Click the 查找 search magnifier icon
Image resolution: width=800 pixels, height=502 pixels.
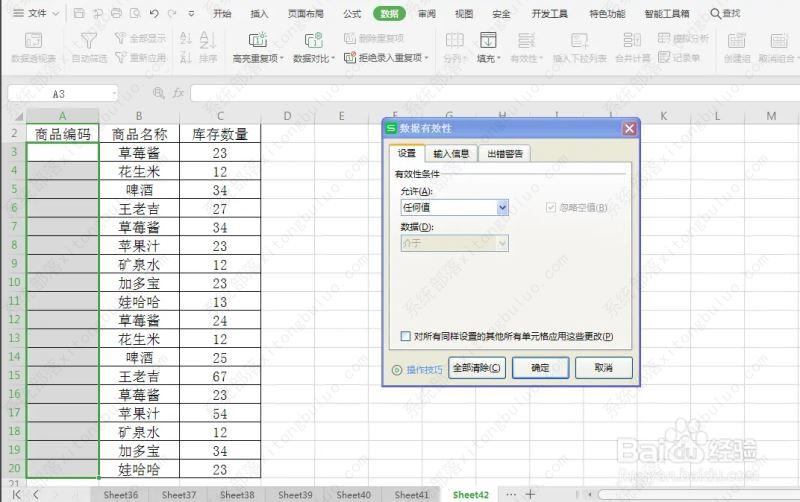tap(714, 14)
